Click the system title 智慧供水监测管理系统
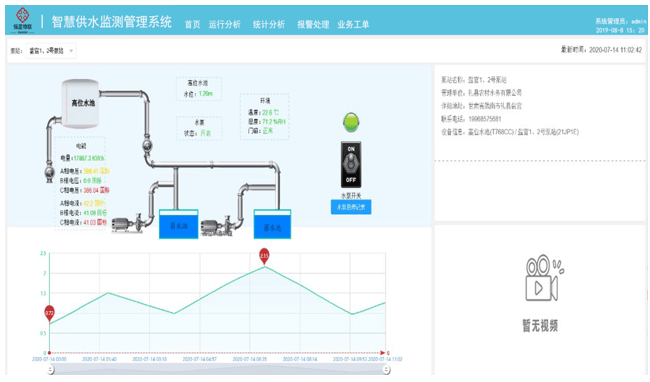 [x=112, y=22]
